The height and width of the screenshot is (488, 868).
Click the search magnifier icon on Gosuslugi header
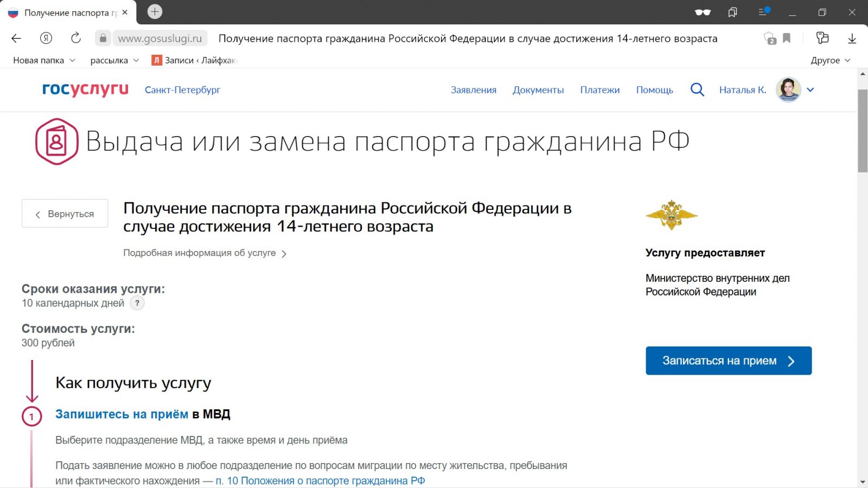(697, 90)
